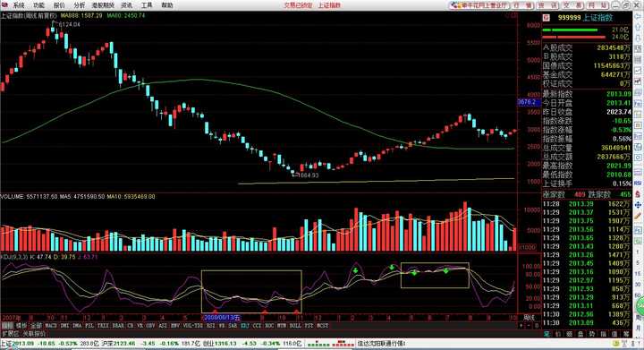Click the minus zoom button beside 周线
The image size is (644, 350).
tap(529, 325)
